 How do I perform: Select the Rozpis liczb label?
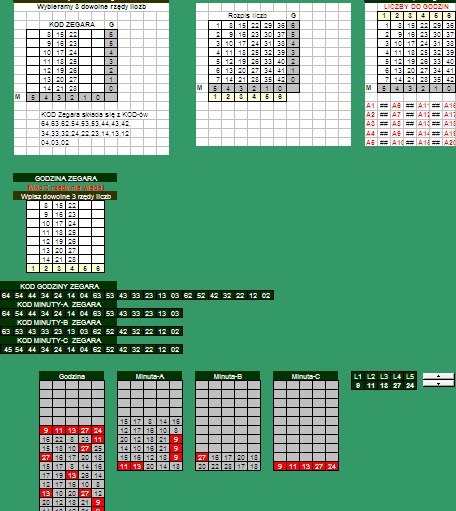point(247,15)
